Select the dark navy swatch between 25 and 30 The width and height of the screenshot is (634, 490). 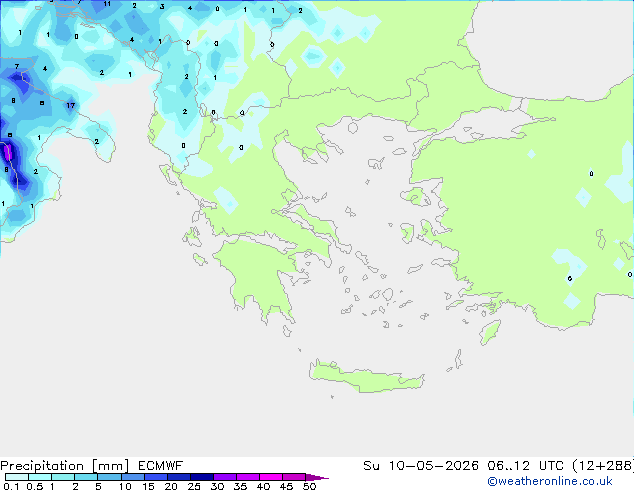tap(202, 477)
